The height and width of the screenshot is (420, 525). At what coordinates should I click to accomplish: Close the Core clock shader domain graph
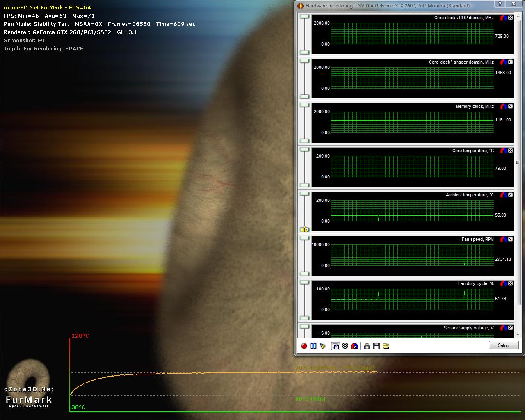coord(511,62)
